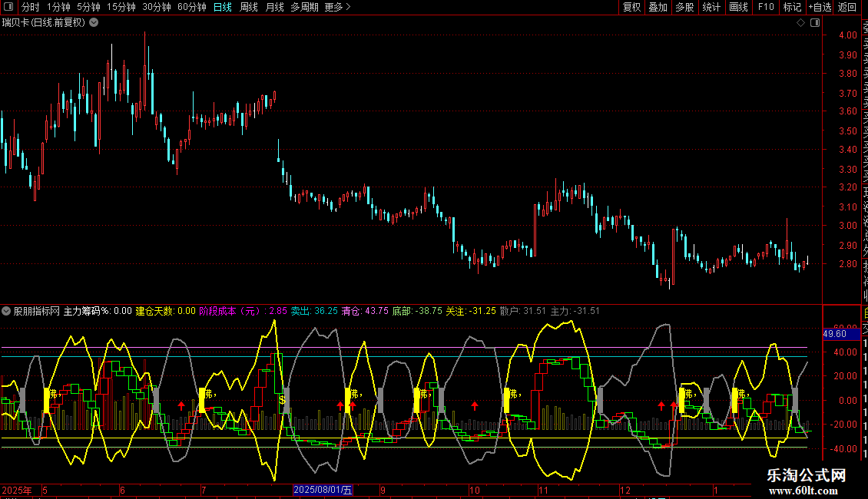Image resolution: width=868 pixels, height=499 pixels.
Task: Click the 标记 mark tool
Action: click(792, 7)
